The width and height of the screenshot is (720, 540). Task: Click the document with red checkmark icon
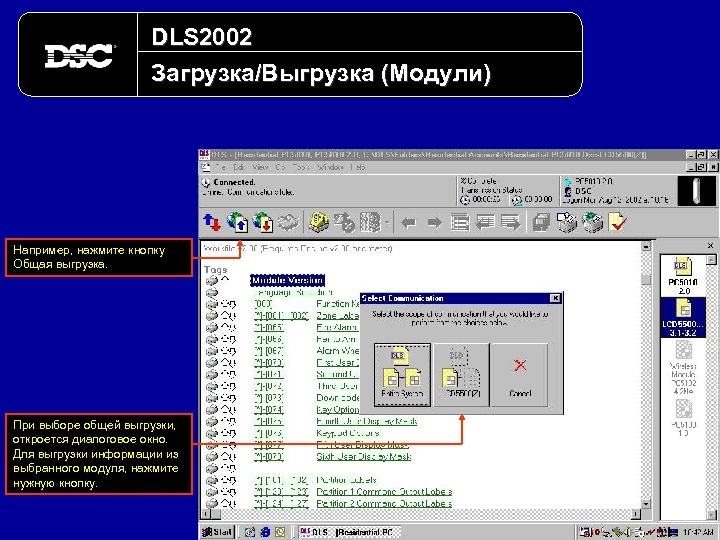(618, 222)
